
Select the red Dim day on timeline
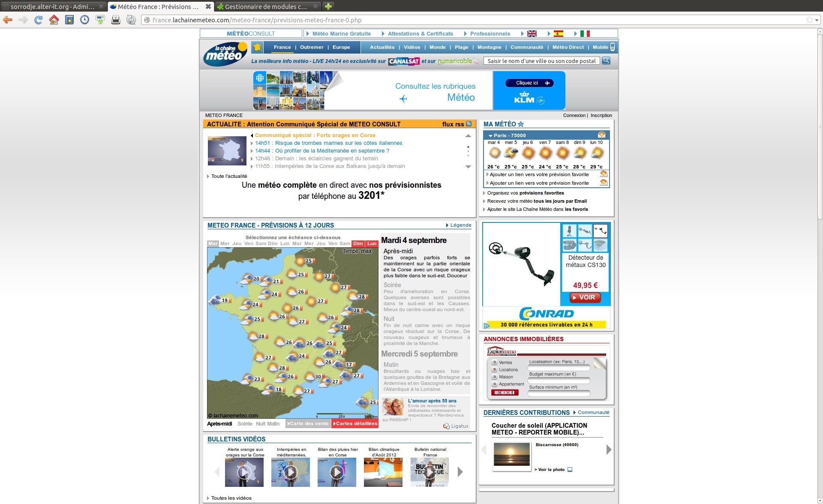(358, 243)
